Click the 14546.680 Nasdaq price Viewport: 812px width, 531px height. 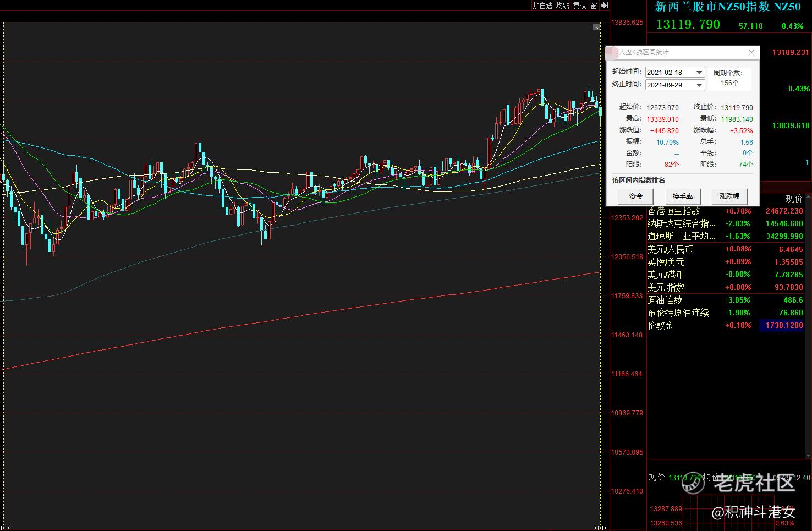coord(784,223)
